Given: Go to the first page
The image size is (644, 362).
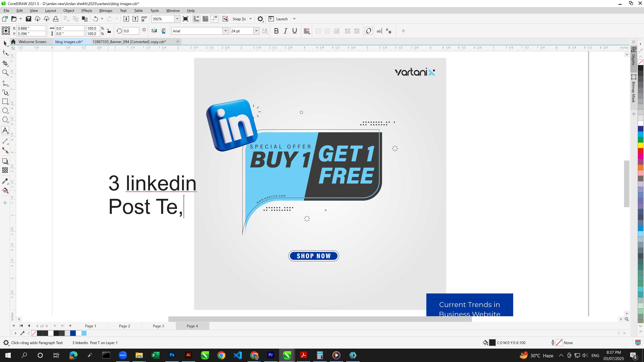Looking at the screenshot, I should pyautogui.click(x=21, y=326).
